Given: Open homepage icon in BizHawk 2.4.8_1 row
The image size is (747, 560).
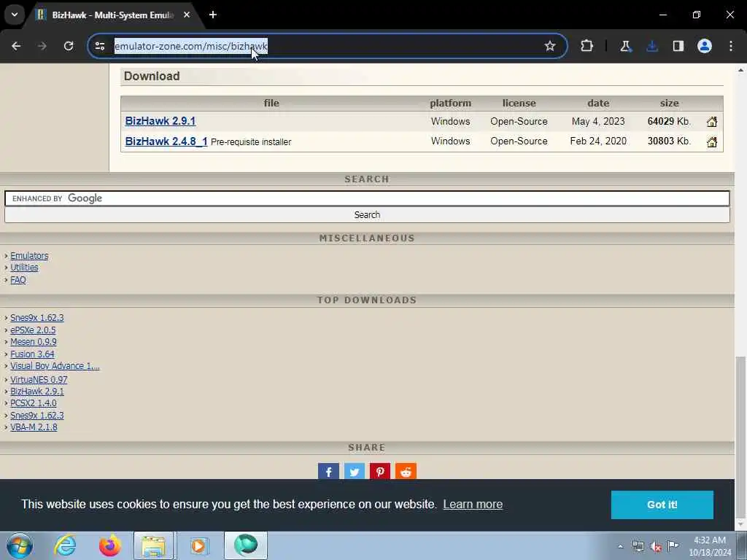Looking at the screenshot, I should (x=712, y=142).
